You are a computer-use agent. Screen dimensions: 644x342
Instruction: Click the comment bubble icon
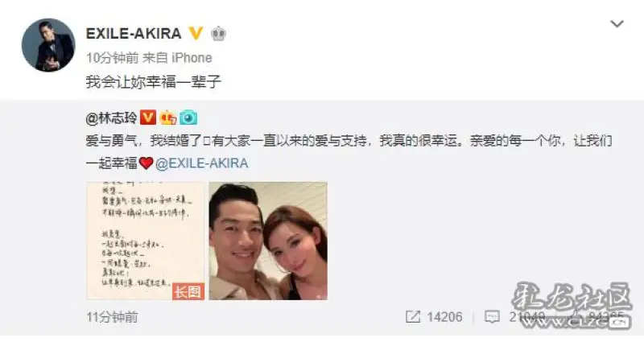(x=492, y=316)
